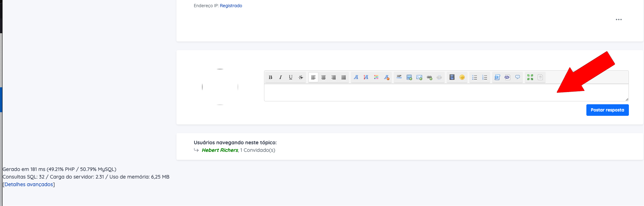The height and width of the screenshot is (206, 644).
Task: Click the insert image icon
Action: (409, 77)
